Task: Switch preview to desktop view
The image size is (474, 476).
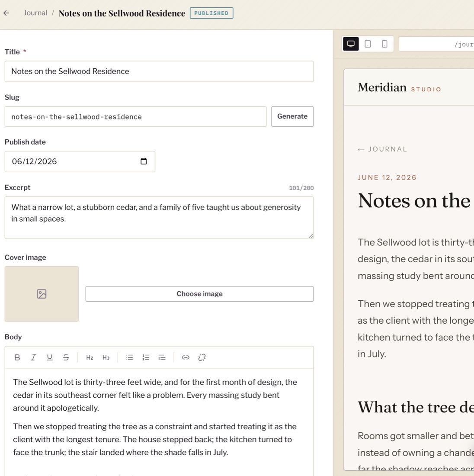Action: tap(351, 44)
